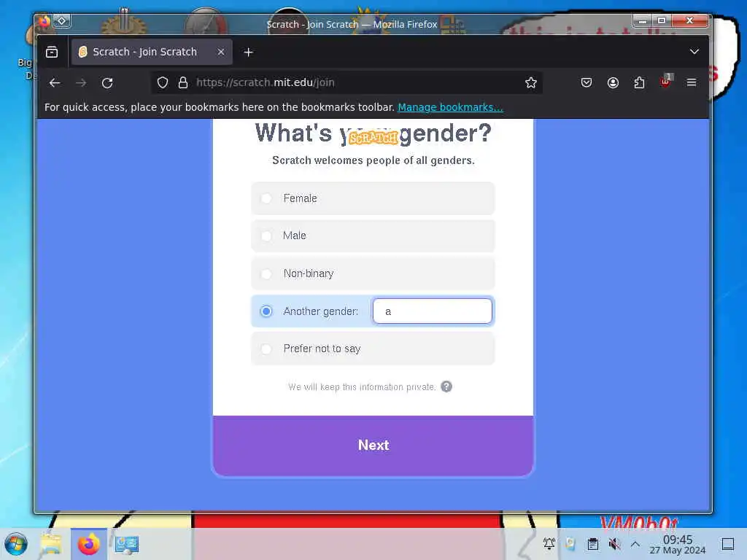The image size is (747, 560).
Task: Open the clipboard tray icon
Action: pyautogui.click(x=592, y=544)
